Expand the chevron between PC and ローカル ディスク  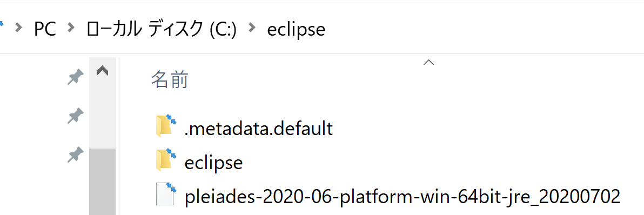click(x=71, y=28)
